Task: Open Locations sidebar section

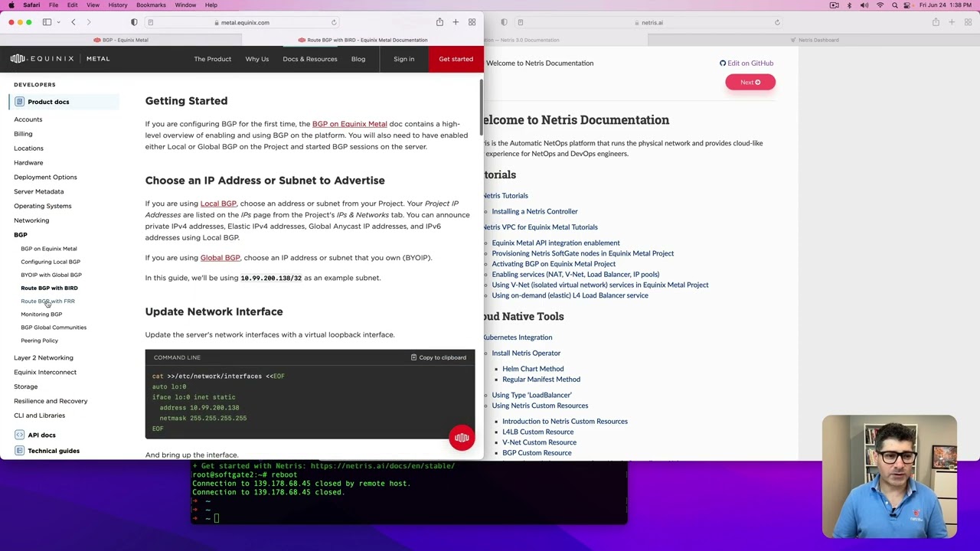Action: click(x=28, y=148)
